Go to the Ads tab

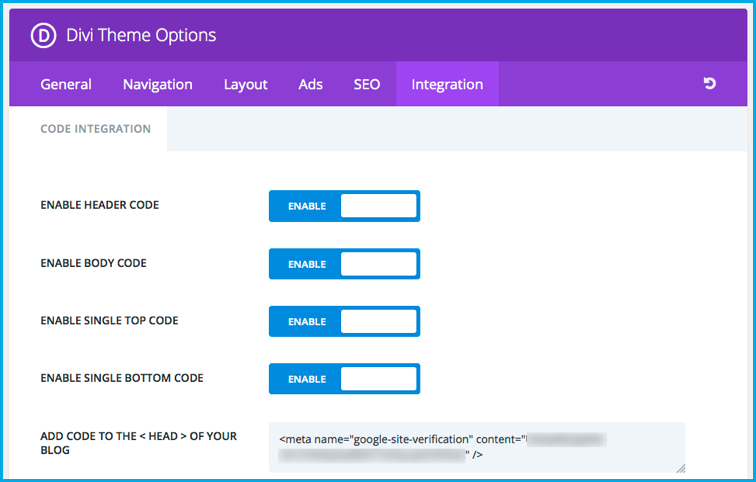[310, 84]
